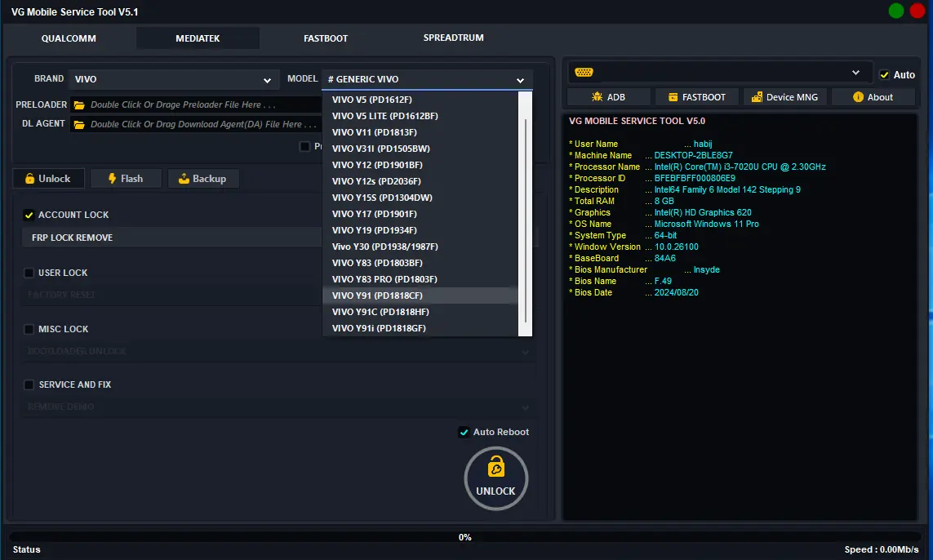The width and height of the screenshot is (933, 560).
Task: Tick the partially hidden checkbox below DL AGENT
Action: 304,146
